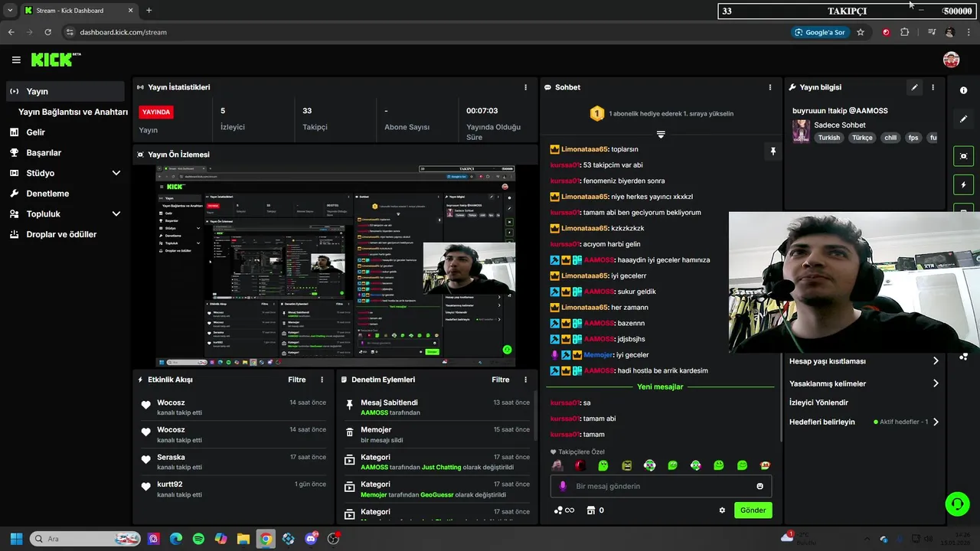
Task: Open Discord from the taskbar
Action: click(x=311, y=539)
